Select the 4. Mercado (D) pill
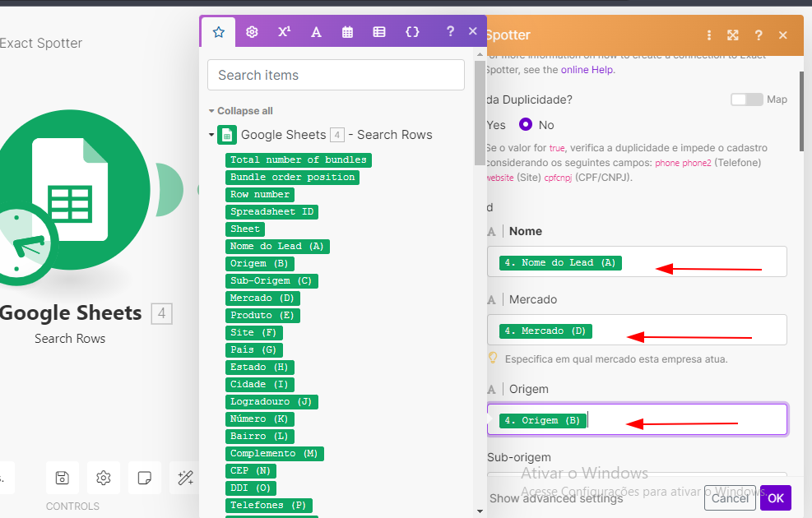812x518 pixels. (x=545, y=331)
